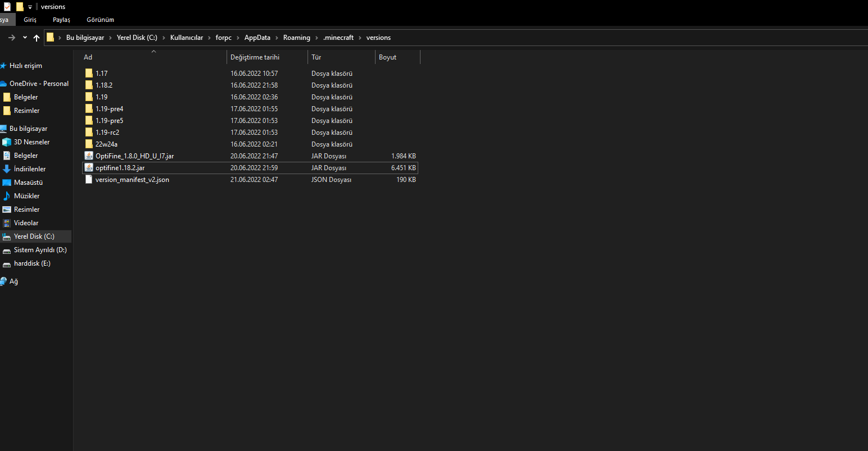
Task: Click the Bu bilgisayar monitor icon in the sidebar
Action: [3, 129]
